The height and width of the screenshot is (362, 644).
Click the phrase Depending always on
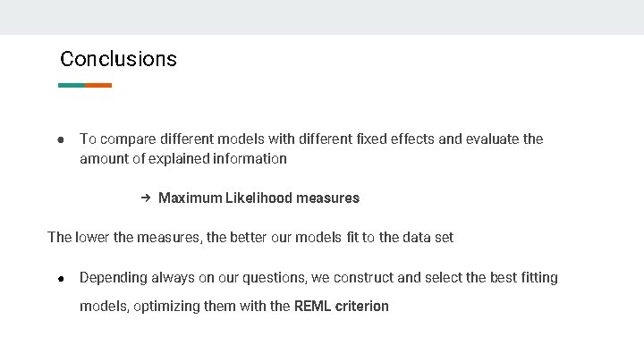tap(147, 278)
